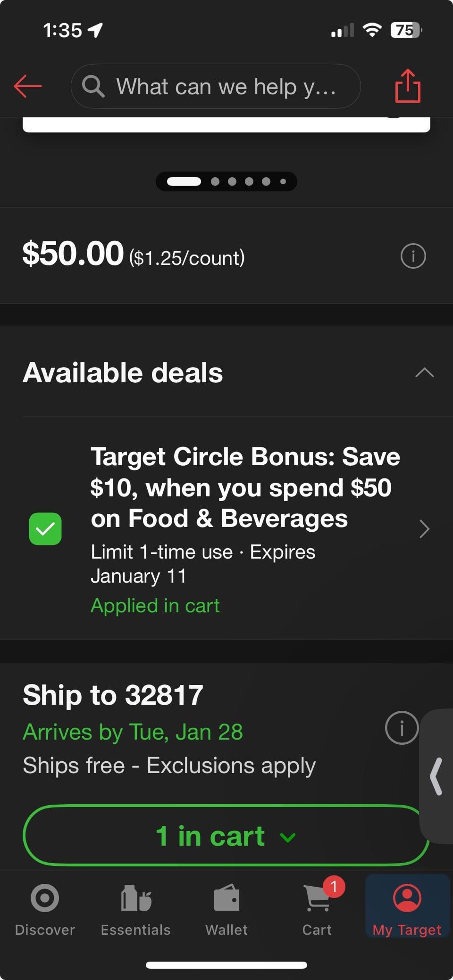Open price info icon beside $50.00
Image resolution: width=453 pixels, height=980 pixels.
tap(413, 256)
